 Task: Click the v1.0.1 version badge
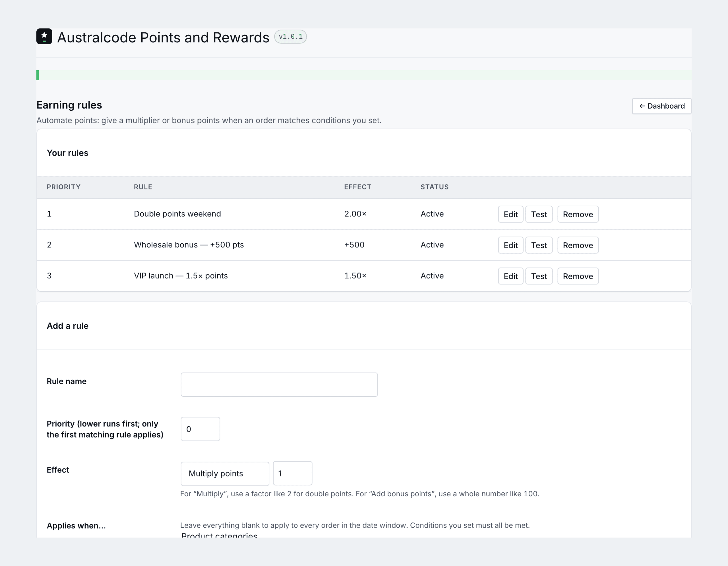pos(290,37)
